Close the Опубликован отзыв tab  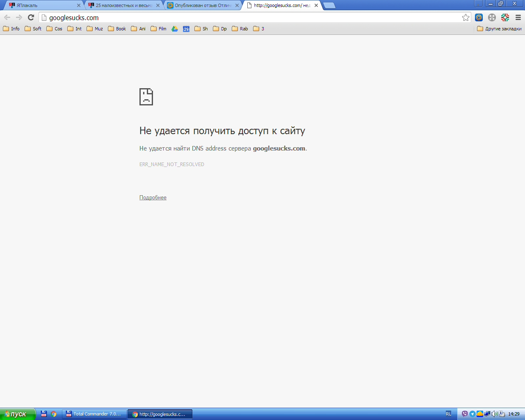pos(237,5)
